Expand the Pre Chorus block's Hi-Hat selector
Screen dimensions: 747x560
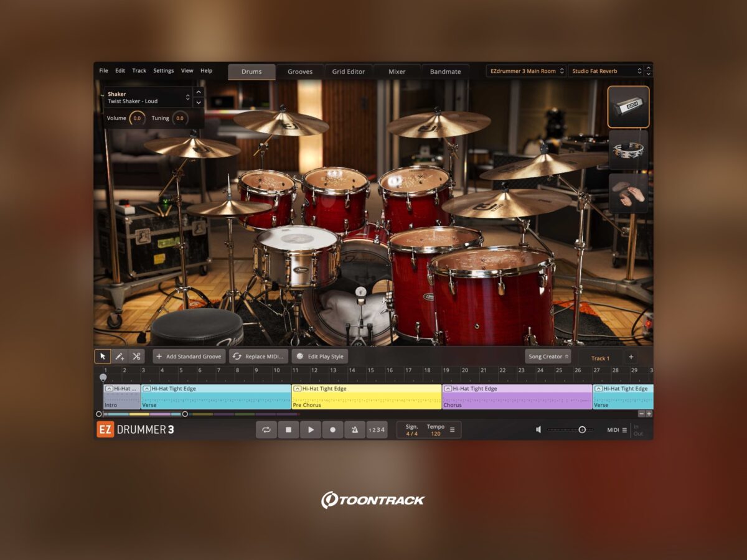[x=297, y=388]
